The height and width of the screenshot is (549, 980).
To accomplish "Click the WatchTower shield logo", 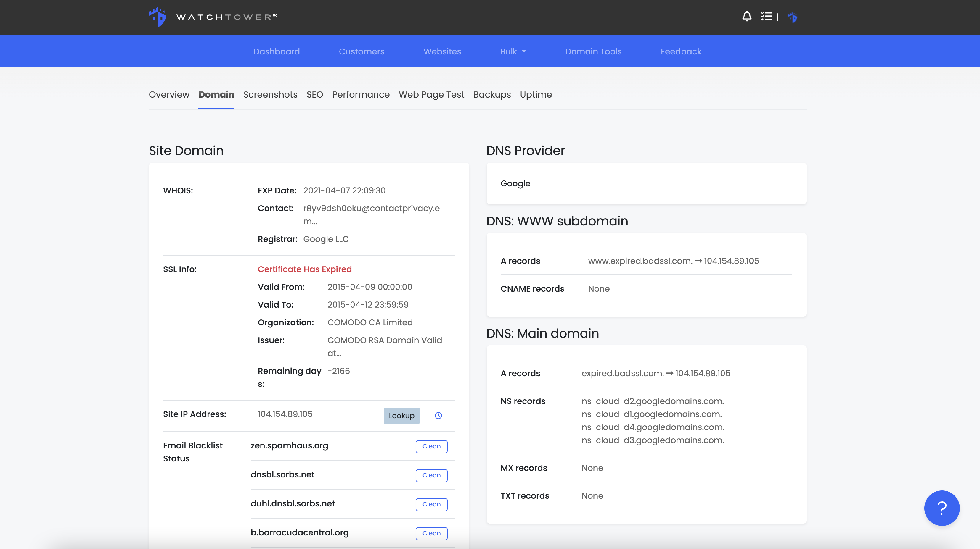I will pyautogui.click(x=158, y=17).
